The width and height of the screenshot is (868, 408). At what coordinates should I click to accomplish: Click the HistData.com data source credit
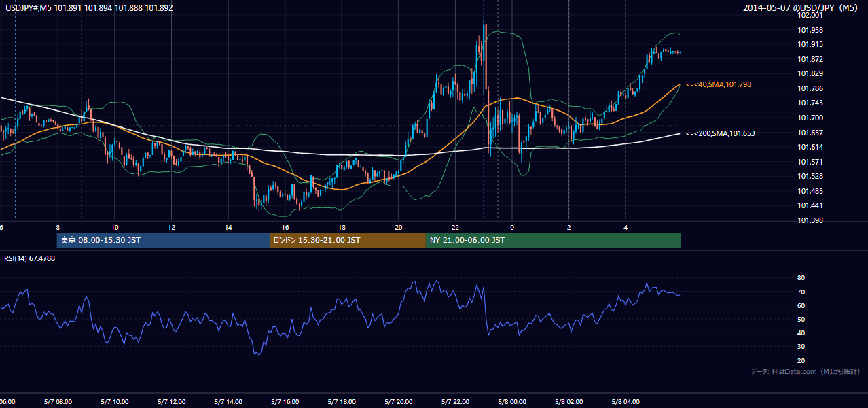click(x=806, y=371)
